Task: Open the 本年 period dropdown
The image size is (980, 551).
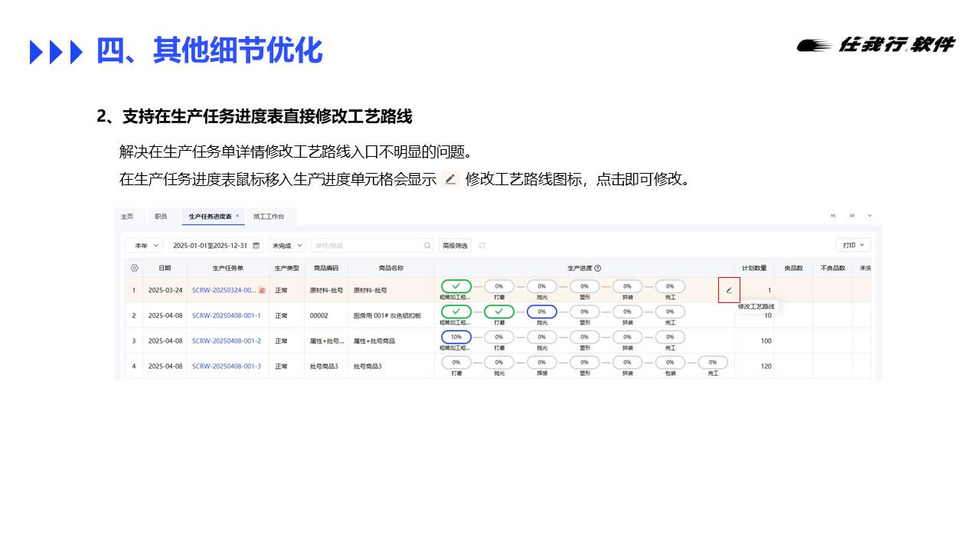Action: 144,246
